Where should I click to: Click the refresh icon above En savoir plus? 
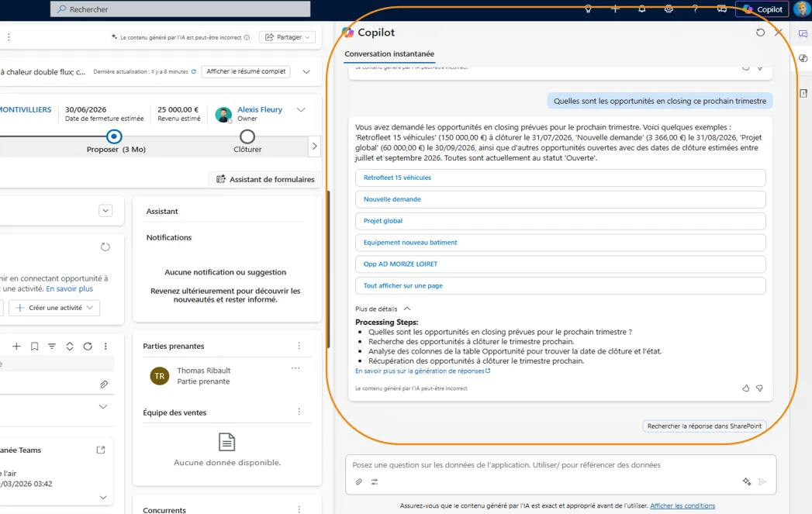pyautogui.click(x=105, y=247)
